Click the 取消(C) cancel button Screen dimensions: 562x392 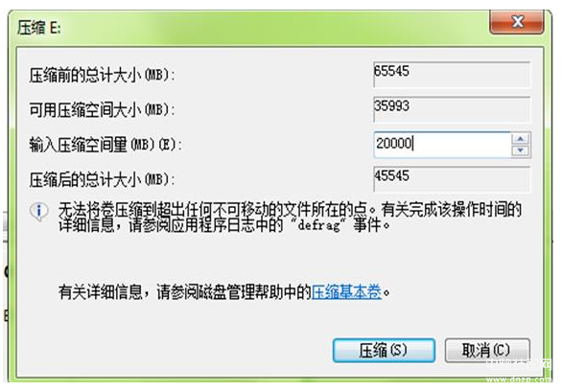pos(487,350)
